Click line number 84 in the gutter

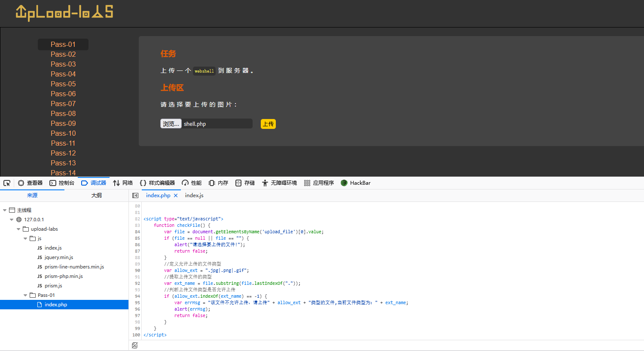click(x=137, y=232)
